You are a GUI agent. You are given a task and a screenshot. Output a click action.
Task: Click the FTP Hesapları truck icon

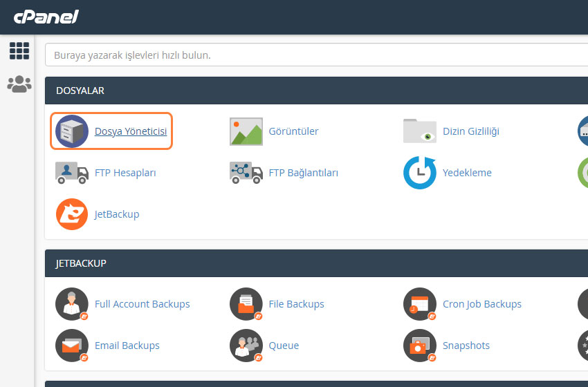72,173
